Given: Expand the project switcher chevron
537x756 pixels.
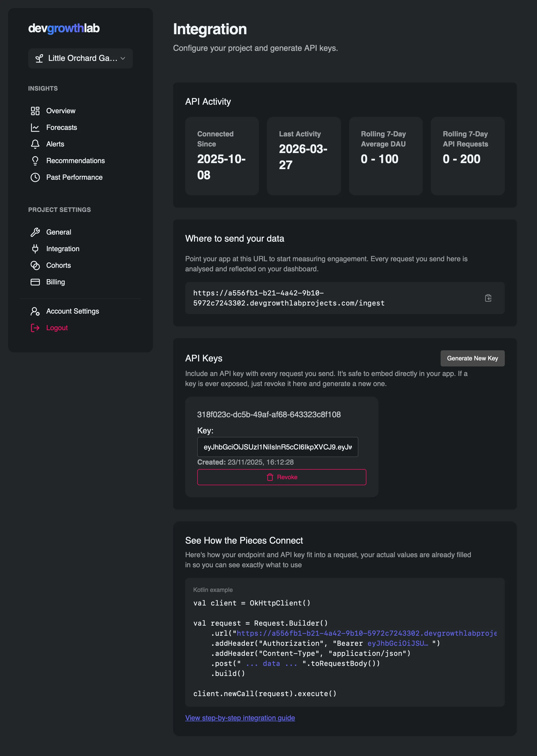Looking at the screenshot, I should point(123,59).
